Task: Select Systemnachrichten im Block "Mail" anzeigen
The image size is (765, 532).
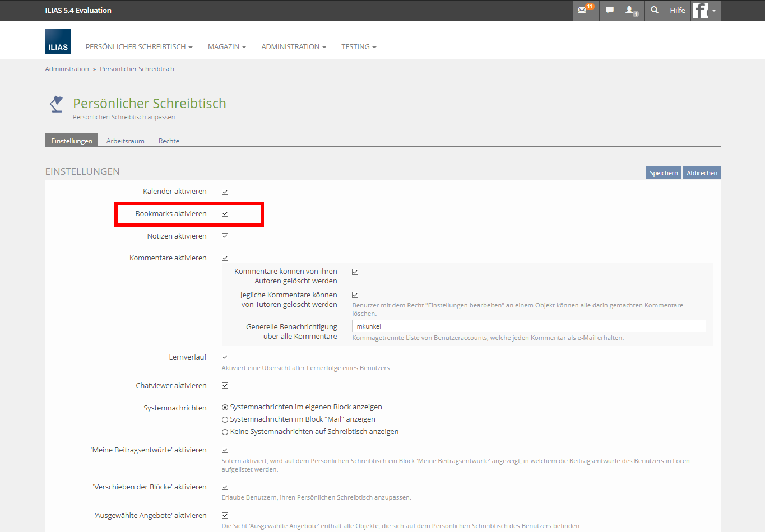Action: click(x=225, y=419)
